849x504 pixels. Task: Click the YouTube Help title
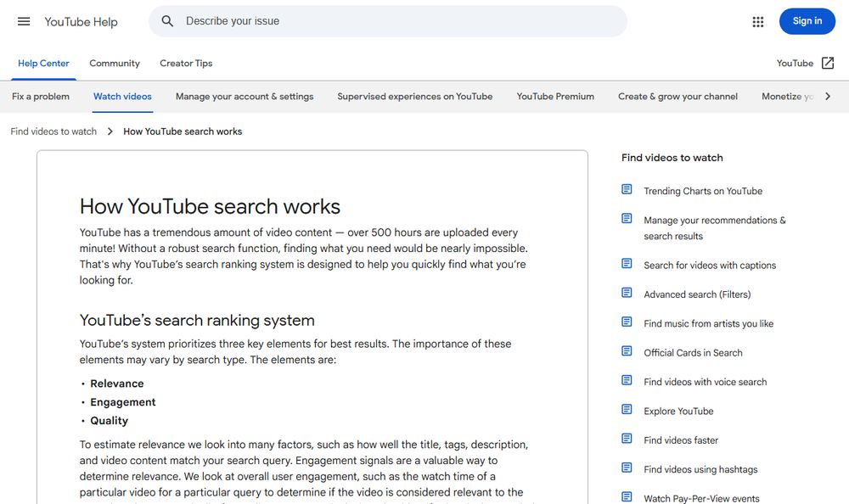81,22
